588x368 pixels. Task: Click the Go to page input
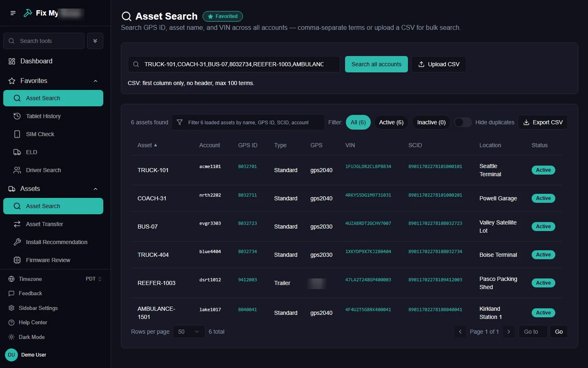[x=533, y=332]
